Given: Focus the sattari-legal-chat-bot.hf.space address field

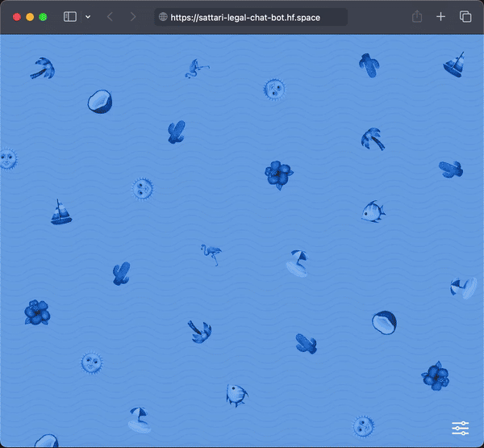Looking at the screenshot, I should pyautogui.click(x=254, y=17).
